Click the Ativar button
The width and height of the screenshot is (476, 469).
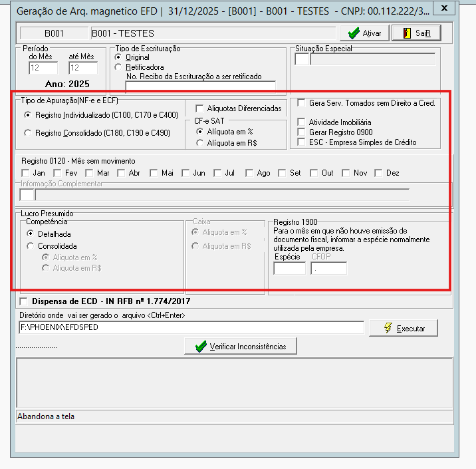point(364,33)
